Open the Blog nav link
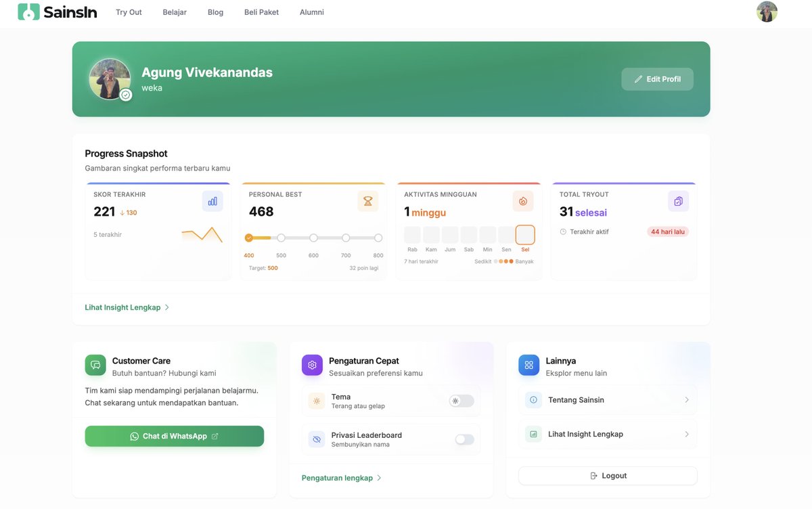 [215, 12]
